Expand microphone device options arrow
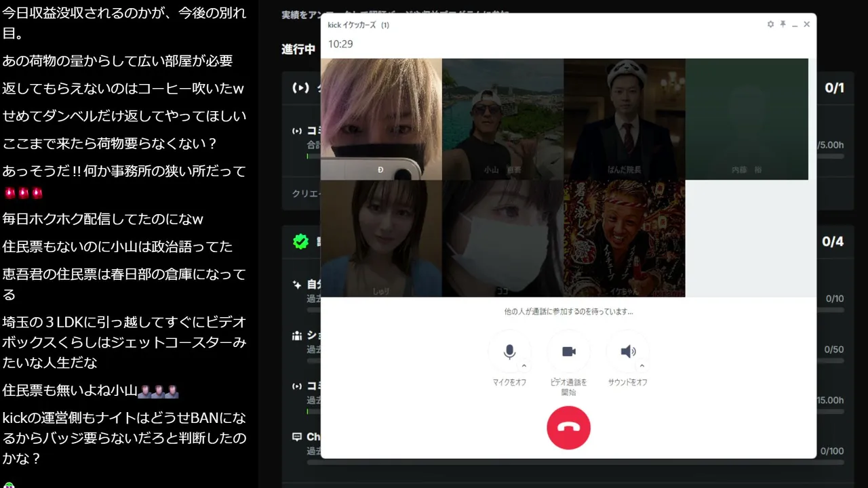Image resolution: width=868 pixels, height=488 pixels. pyautogui.click(x=524, y=366)
